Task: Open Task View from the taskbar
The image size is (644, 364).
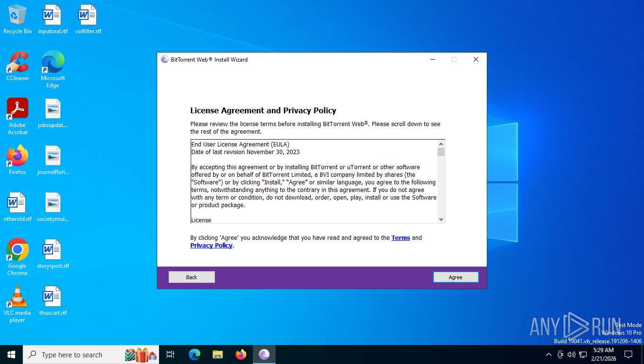Action: [x=170, y=355]
